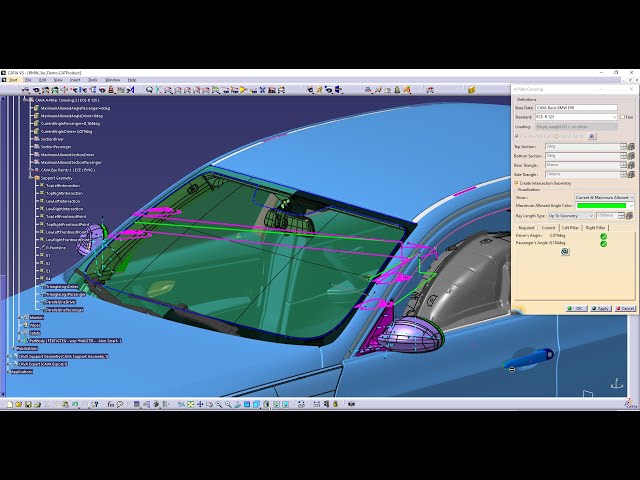
Task: Expand the Applications tree node
Action: (8, 372)
